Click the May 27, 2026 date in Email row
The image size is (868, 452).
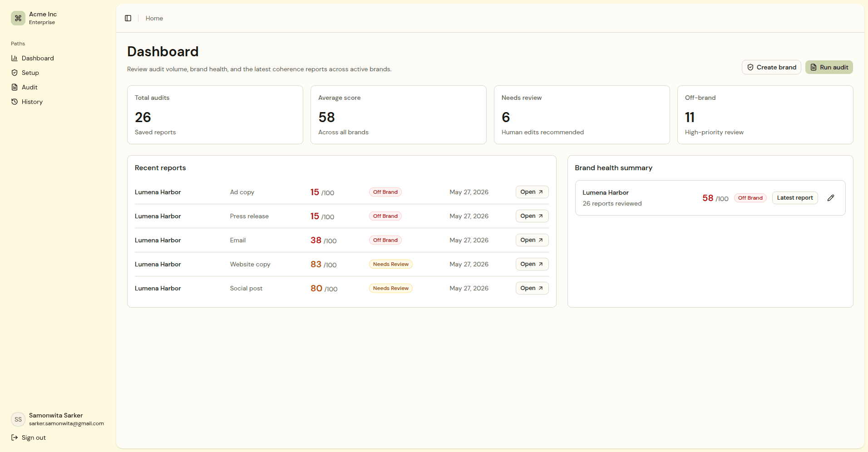[x=469, y=240]
